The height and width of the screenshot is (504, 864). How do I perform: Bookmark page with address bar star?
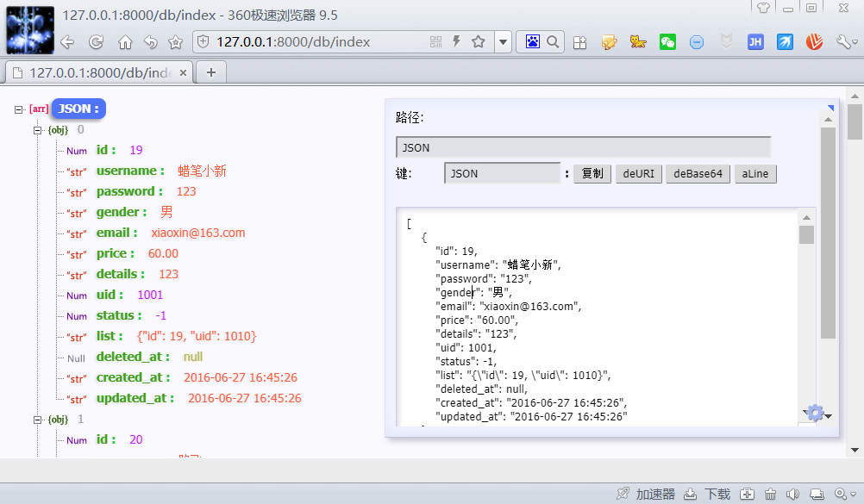[x=479, y=41]
